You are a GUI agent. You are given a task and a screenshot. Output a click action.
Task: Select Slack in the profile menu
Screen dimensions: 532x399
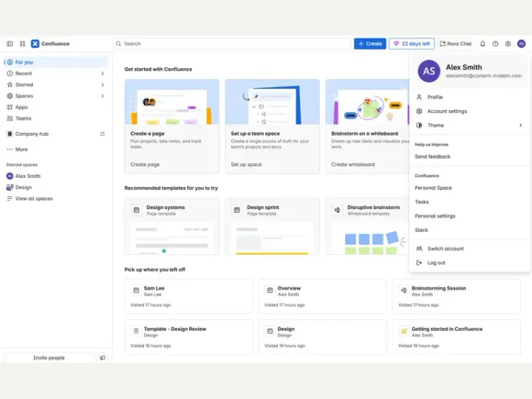pyautogui.click(x=421, y=230)
